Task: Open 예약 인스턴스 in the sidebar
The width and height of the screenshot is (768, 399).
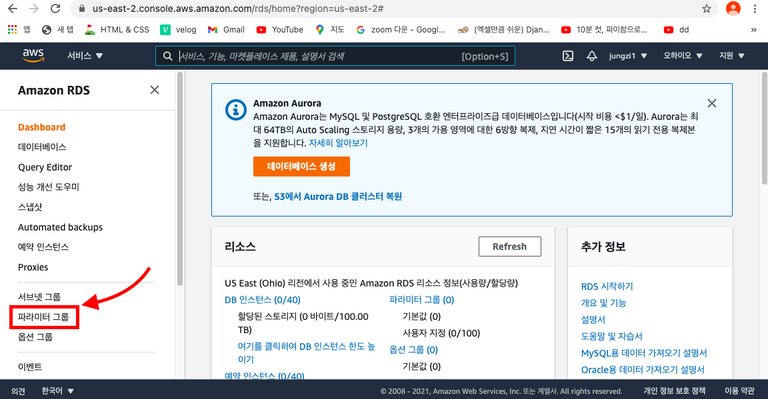Action: (x=43, y=247)
